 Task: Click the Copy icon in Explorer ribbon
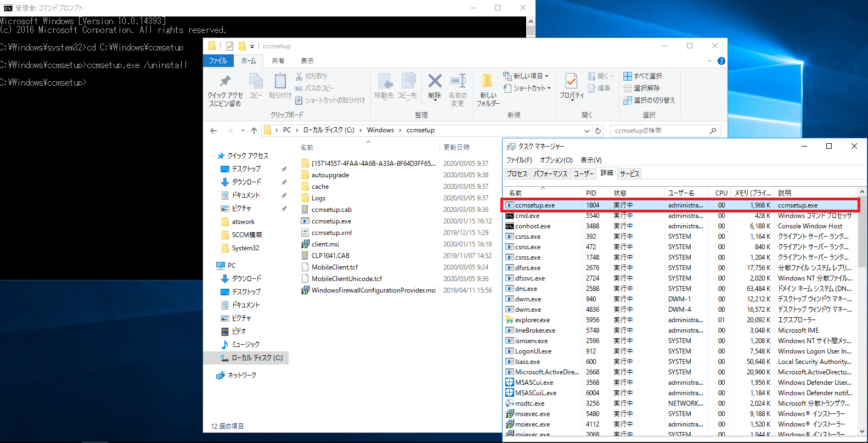[x=256, y=81]
